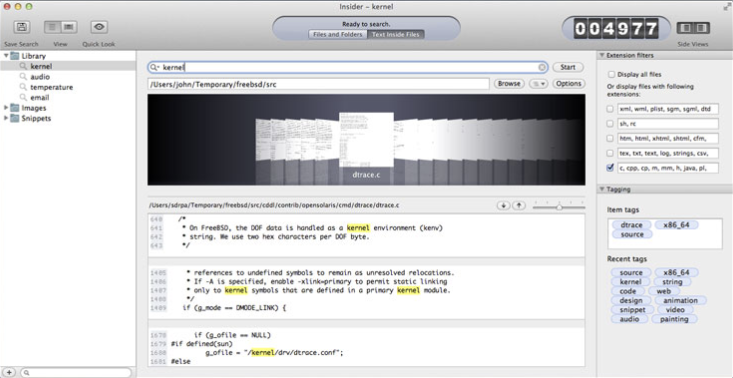Start the search
733x378 pixels.
(x=568, y=67)
